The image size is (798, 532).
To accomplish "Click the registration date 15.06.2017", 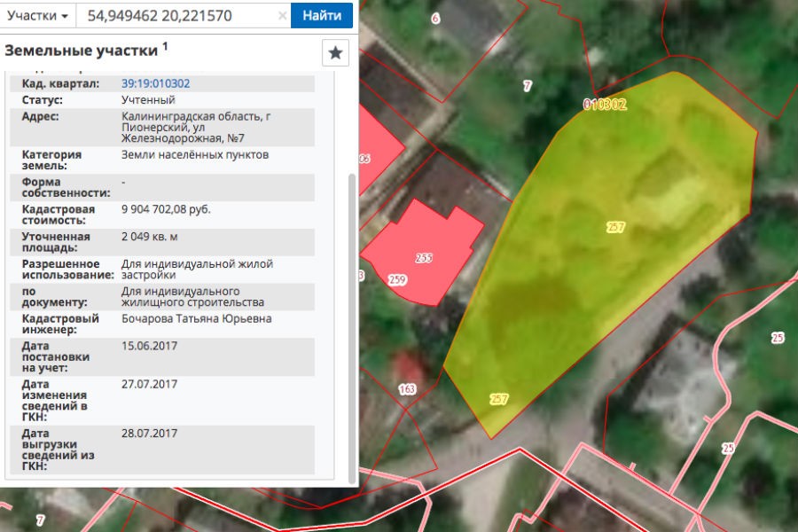I will pos(149,345).
